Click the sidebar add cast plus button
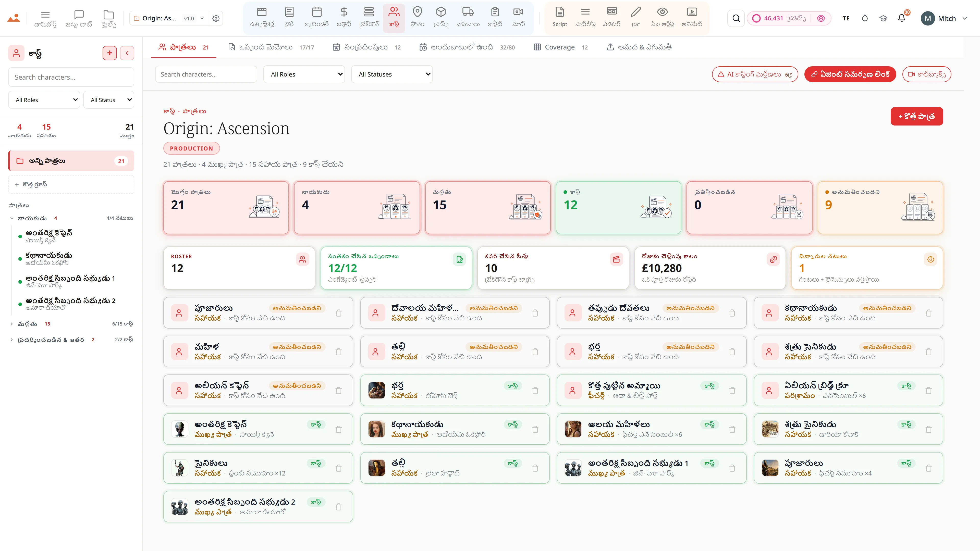980x551 pixels. [109, 53]
